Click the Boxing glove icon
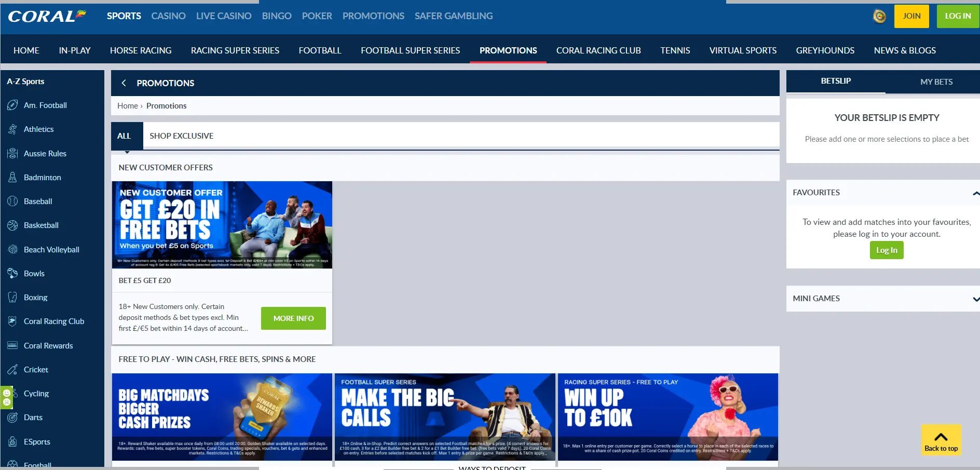Image resolution: width=980 pixels, height=470 pixels. 12,298
